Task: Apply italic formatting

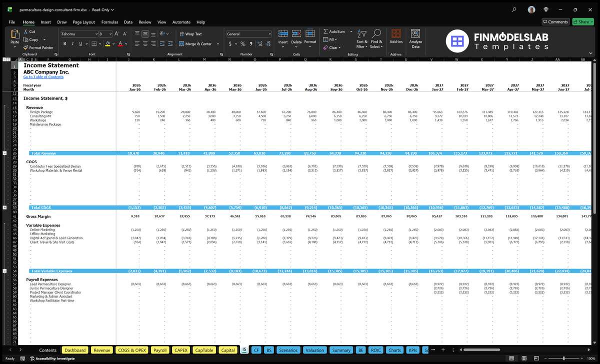Action: (73, 44)
